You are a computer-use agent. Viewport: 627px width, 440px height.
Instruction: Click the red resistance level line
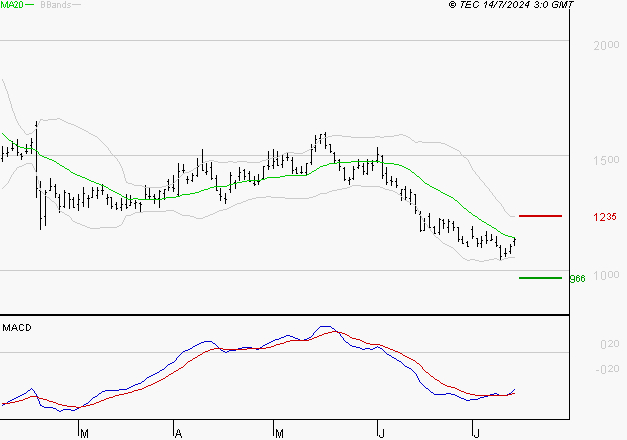click(x=540, y=216)
